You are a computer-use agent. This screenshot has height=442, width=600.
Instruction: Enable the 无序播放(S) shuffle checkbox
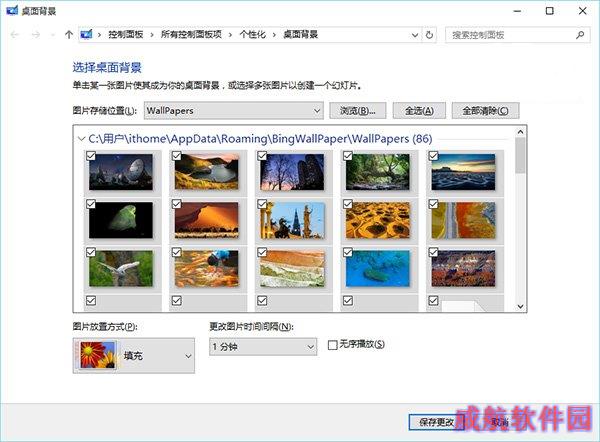coord(333,345)
